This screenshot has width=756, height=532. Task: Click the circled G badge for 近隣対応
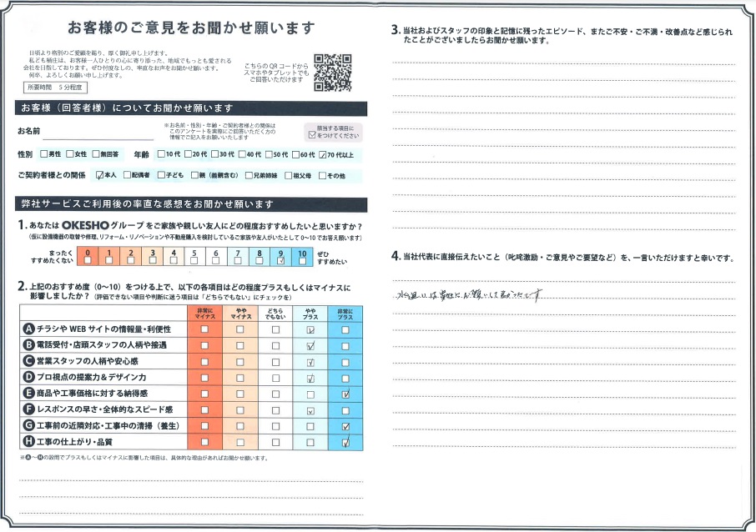(28, 426)
